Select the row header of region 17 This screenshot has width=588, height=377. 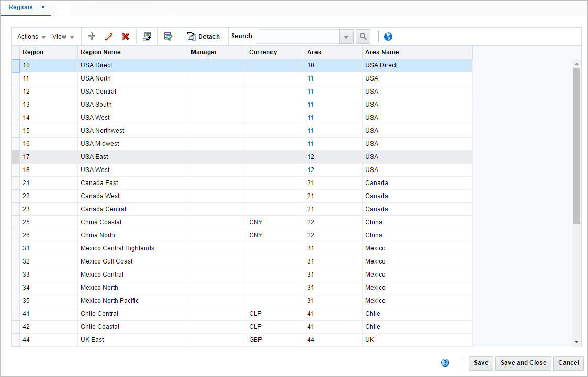[15, 157]
